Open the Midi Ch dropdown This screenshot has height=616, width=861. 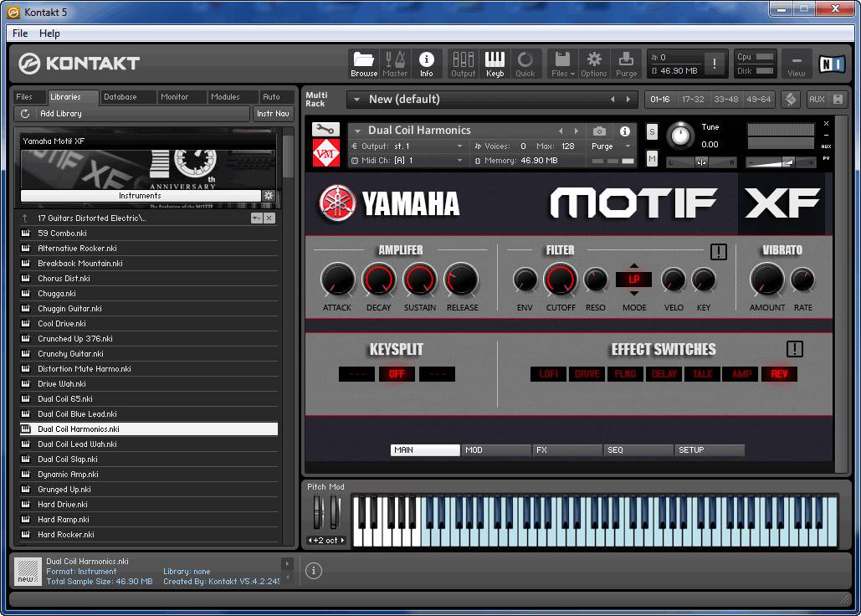click(x=459, y=161)
